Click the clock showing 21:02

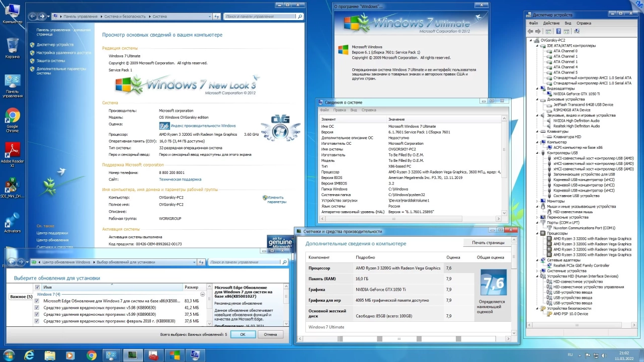click(x=624, y=353)
